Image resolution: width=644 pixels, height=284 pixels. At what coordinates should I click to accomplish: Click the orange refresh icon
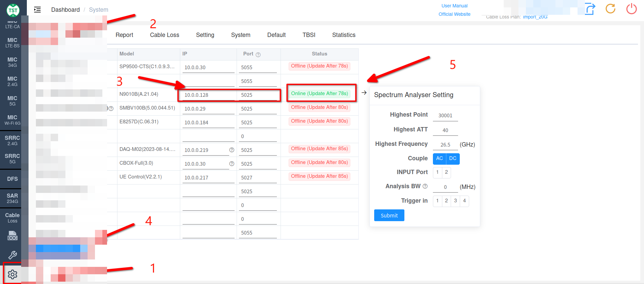pyautogui.click(x=610, y=9)
